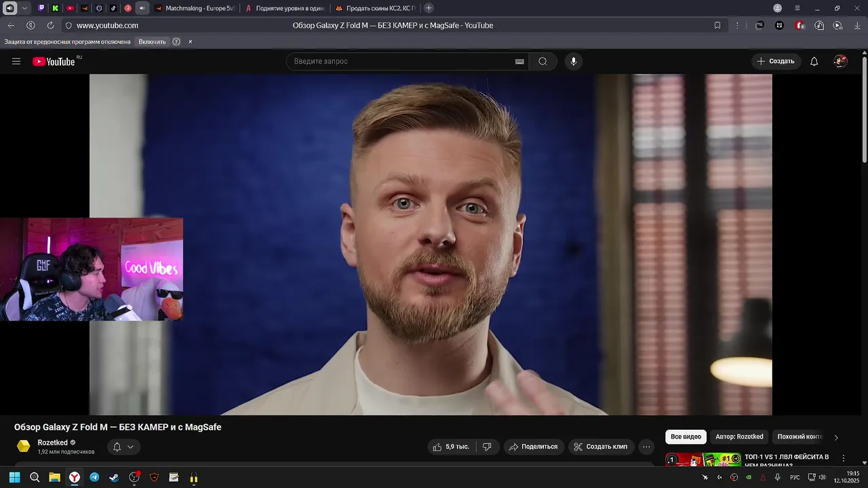Viewport: 868px width, 488px height.
Task: Toggle sound on the muted tab indicator
Action: (142, 8)
